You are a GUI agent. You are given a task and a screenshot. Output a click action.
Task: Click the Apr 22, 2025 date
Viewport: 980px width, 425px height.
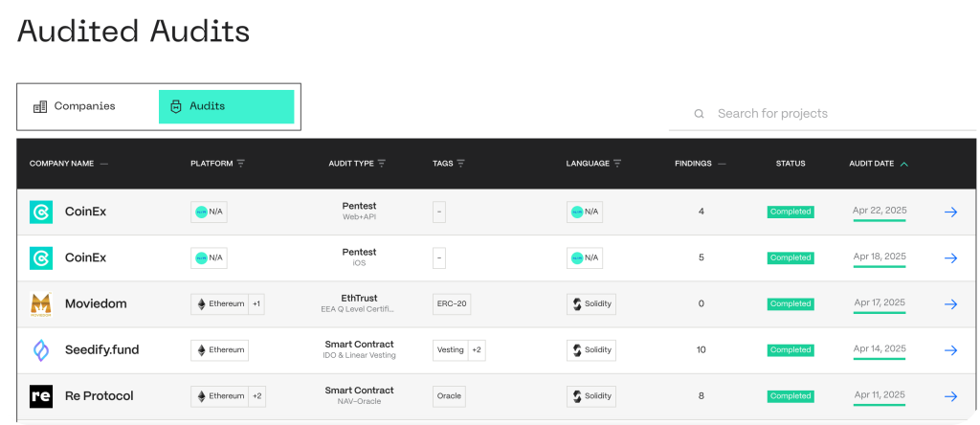[880, 211]
